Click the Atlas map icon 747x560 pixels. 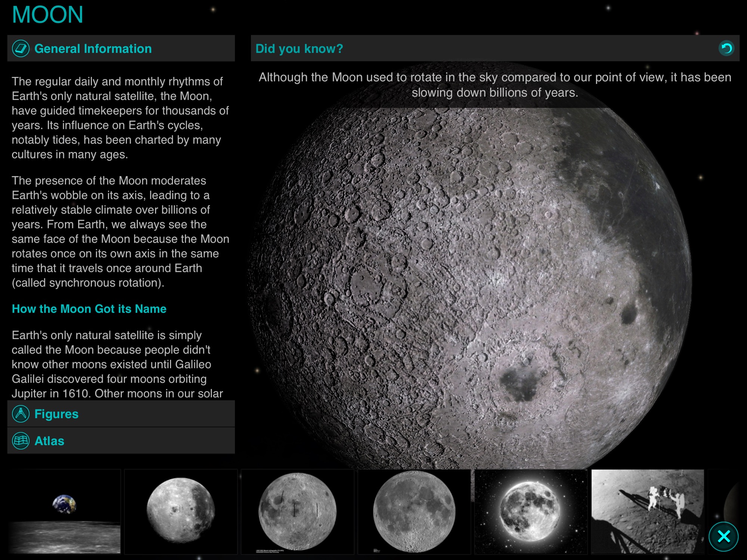tap(21, 441)
